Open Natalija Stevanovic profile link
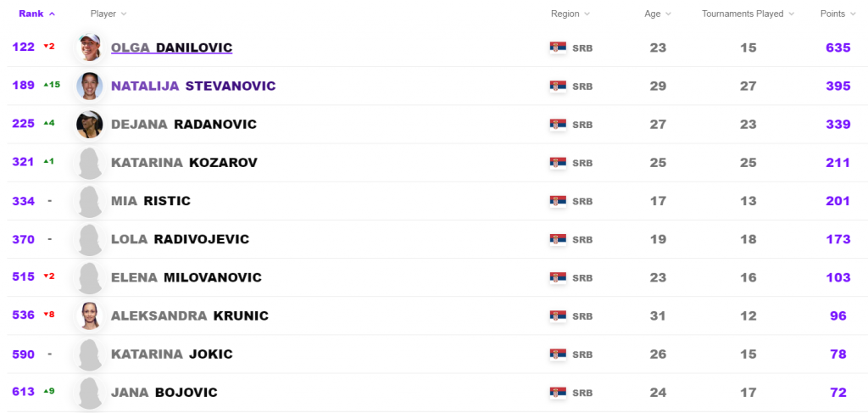Screen dimensions: 868x413 (193, 86)
